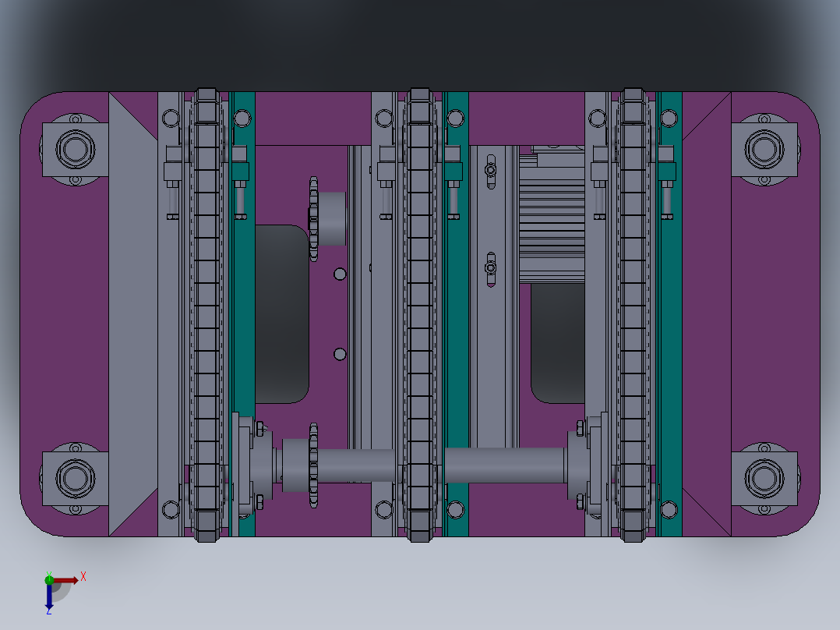Select the middle conveyor chain
Image resolution: width=840 pixels, height=630 pixels.
click(x=420, y=315)
